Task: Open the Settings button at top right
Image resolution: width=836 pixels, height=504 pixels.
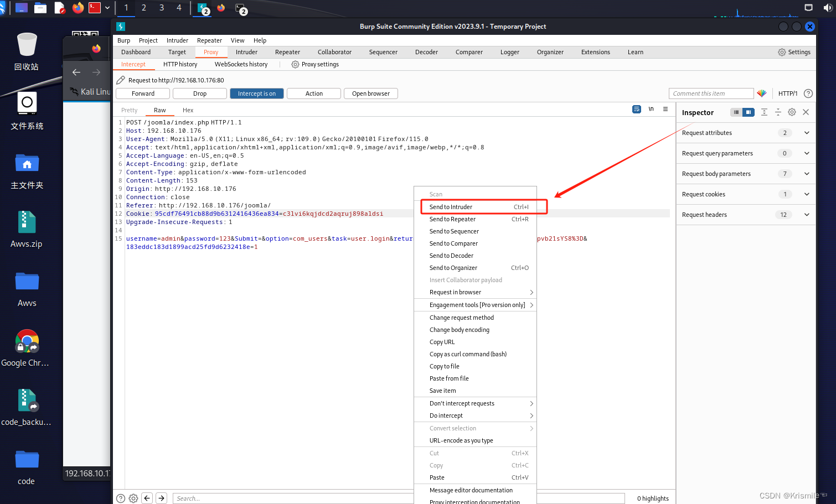Action: click(794, 52)
